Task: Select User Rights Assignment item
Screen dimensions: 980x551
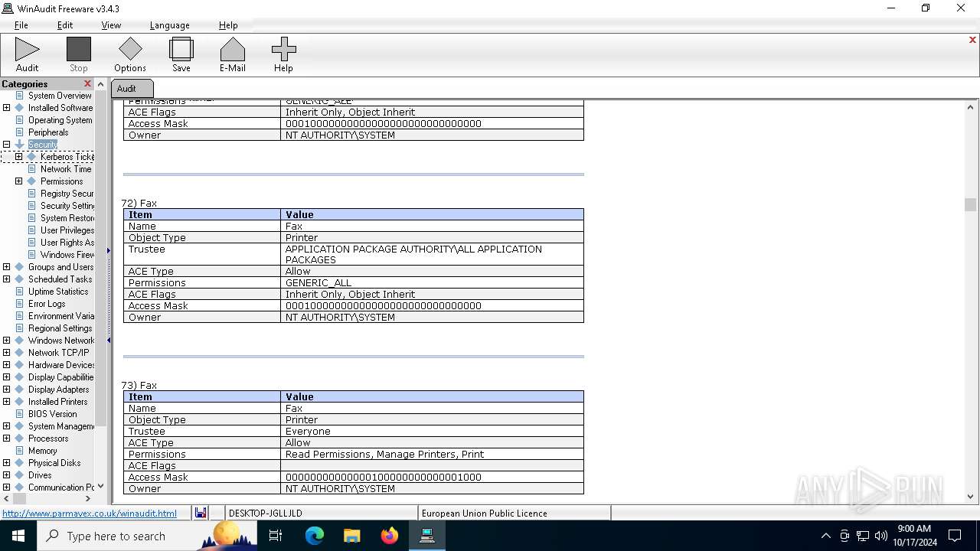Action: [67, 243]
